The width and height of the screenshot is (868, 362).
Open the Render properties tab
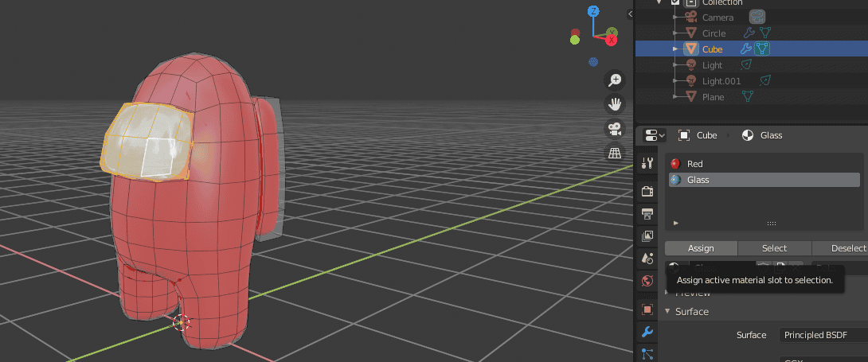point(647,191)
